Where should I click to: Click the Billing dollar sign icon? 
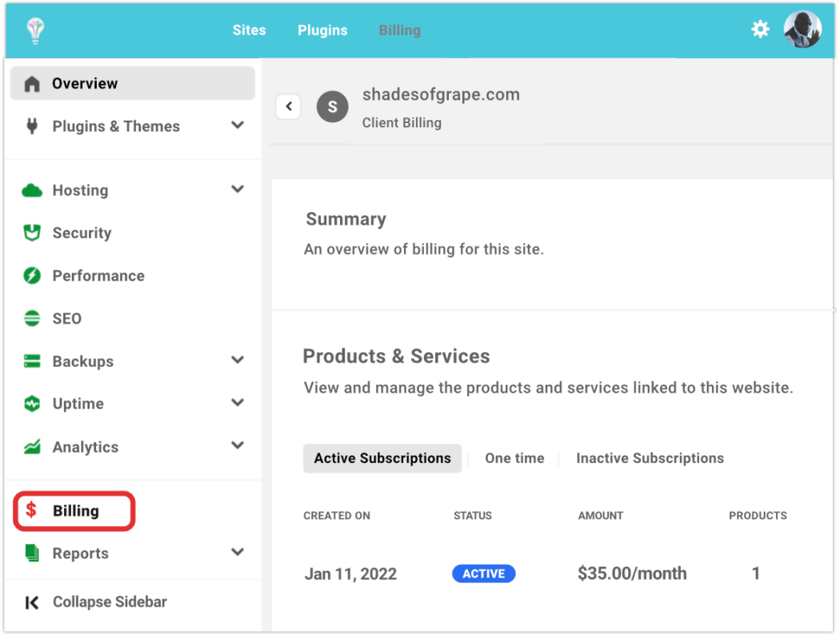pos(32,510)
